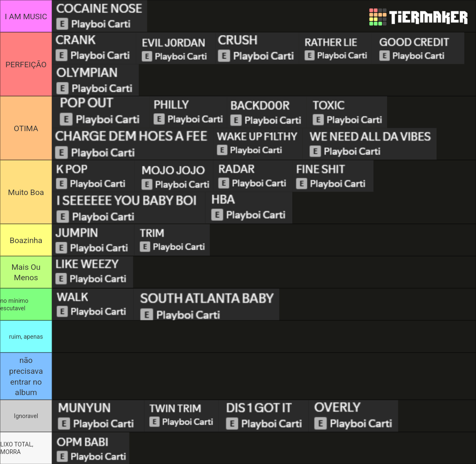
Task: Click the explicit E icon under EVIL J0RDAN
Action: click(147, 56)
